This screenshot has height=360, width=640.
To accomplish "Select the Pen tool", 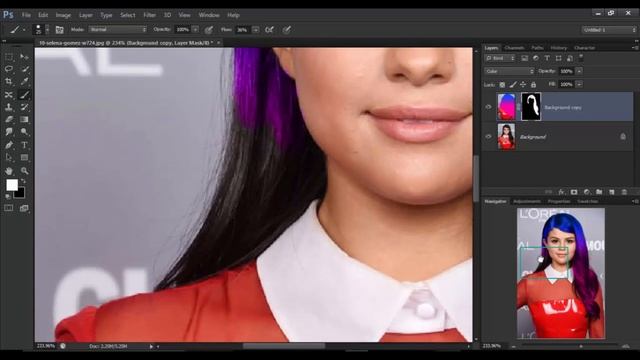I will pos(9,145).
